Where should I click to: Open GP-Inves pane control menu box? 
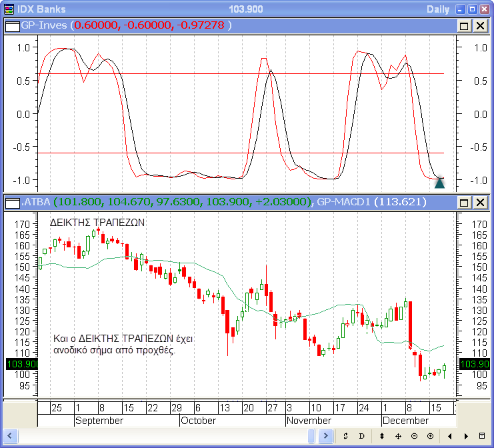point(13,26)
